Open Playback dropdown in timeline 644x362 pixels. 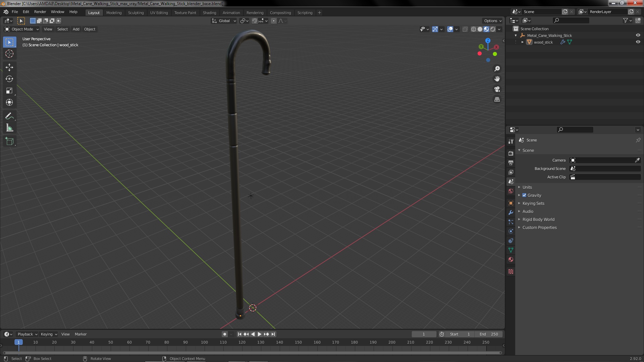coord(27,334)
